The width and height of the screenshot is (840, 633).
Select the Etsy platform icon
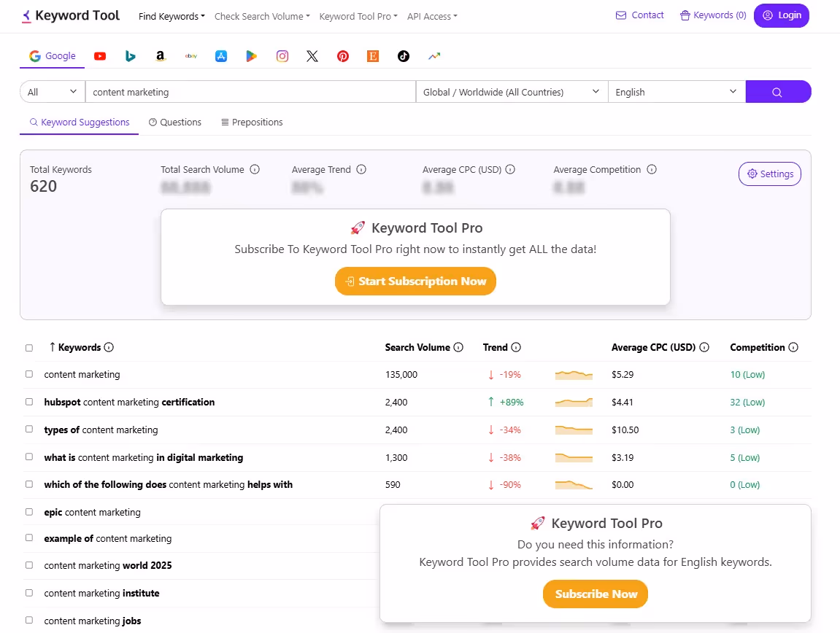373,56
